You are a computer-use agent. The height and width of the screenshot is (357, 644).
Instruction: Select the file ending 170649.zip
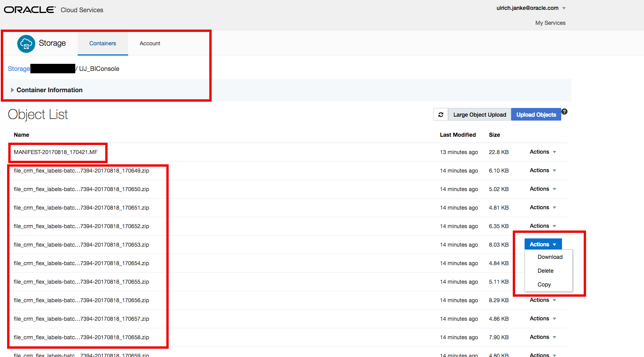(81, 171)
